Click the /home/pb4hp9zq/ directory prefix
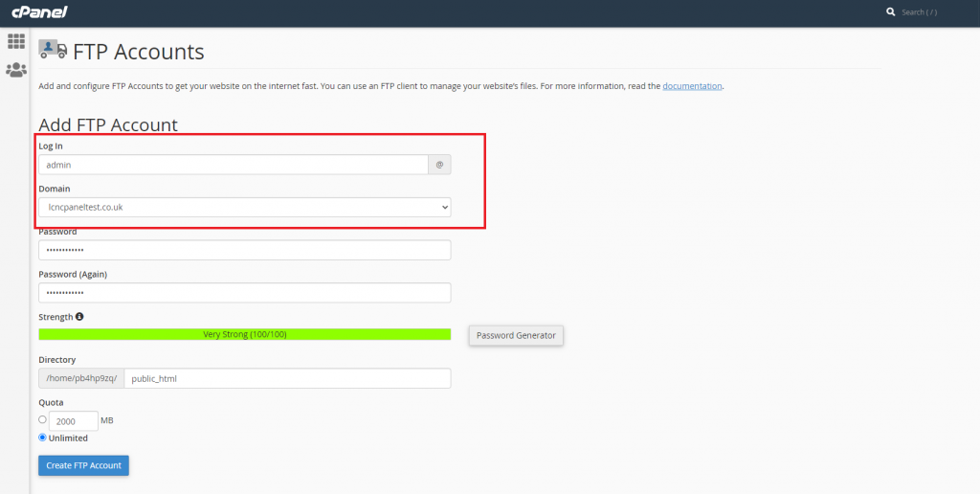The height and width of the screenshot is (494, 980). click(81, 378)
